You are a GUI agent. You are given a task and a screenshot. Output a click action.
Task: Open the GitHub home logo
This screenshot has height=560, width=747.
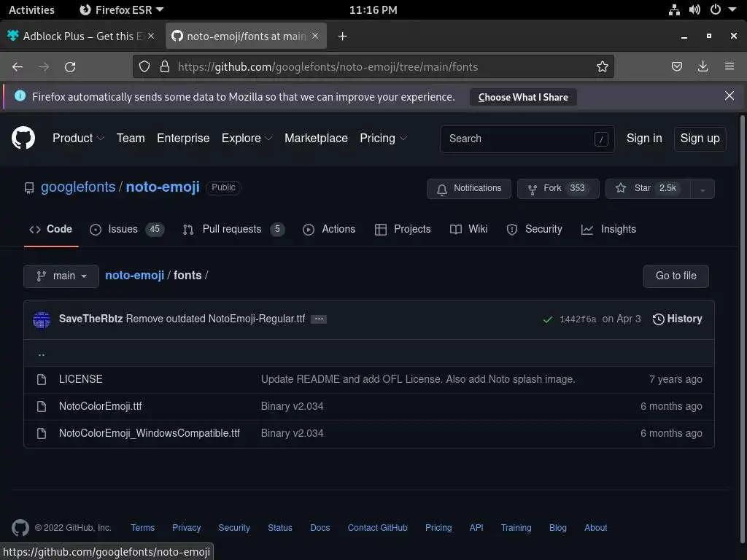[x=23, y=138]
